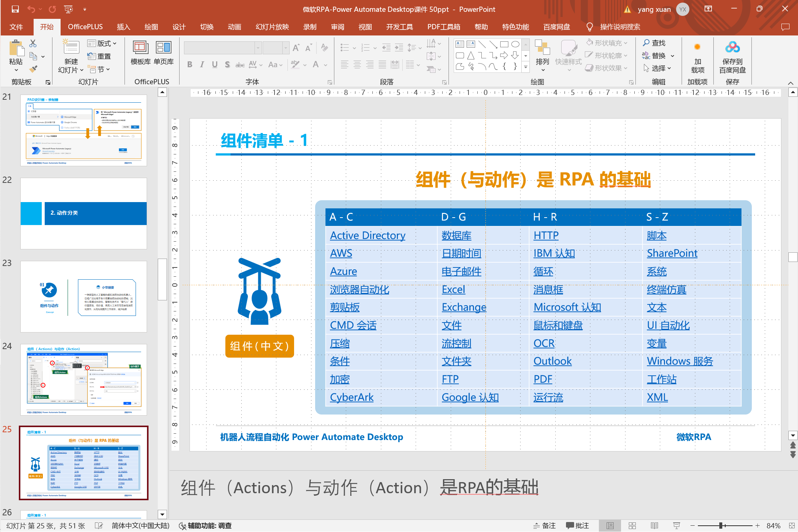Click the 组件(中文) orange button
The image size is (798, 532).
pos(259,346)
